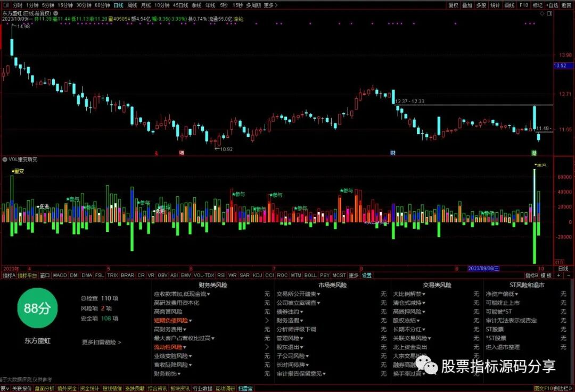Click the 2023/09/06 date marker
The width and height of the screenshot is (575, 392).
coord(483,269)
